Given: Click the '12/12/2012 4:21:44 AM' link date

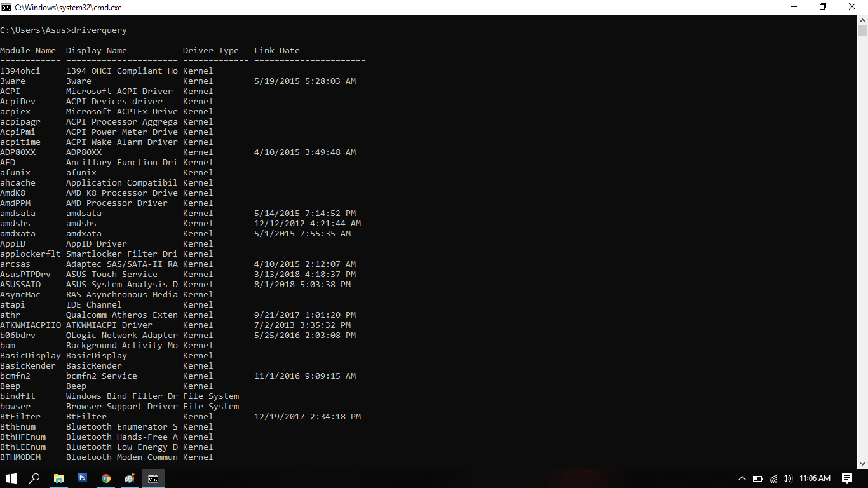Looking at the screenshot, I should coord(308,224).
